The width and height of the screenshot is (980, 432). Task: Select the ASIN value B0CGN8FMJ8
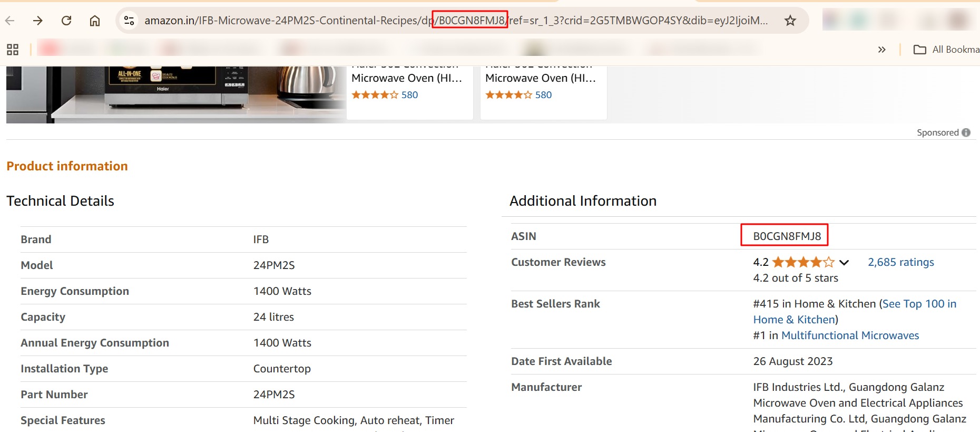pyautogui.click(x=787, y=236)
